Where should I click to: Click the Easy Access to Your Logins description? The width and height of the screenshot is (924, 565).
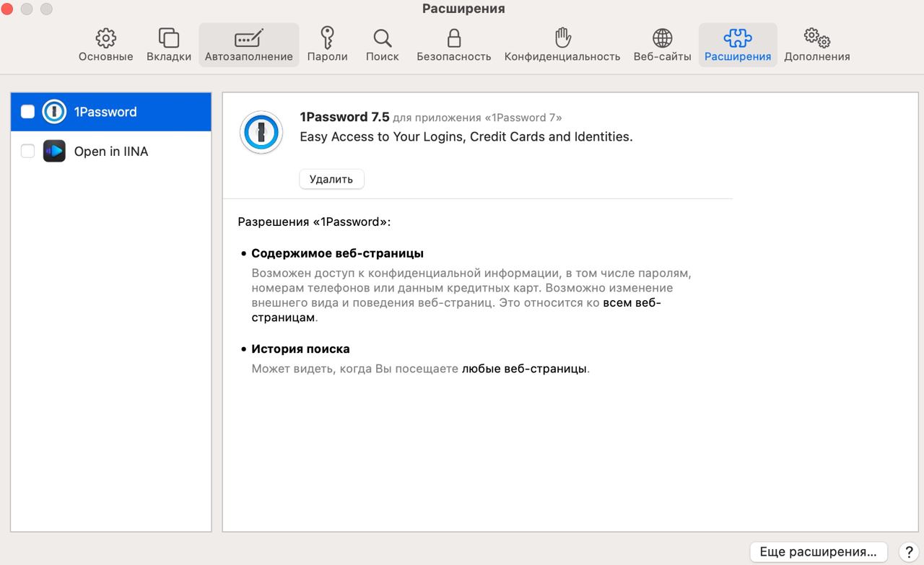coord(466,136)
